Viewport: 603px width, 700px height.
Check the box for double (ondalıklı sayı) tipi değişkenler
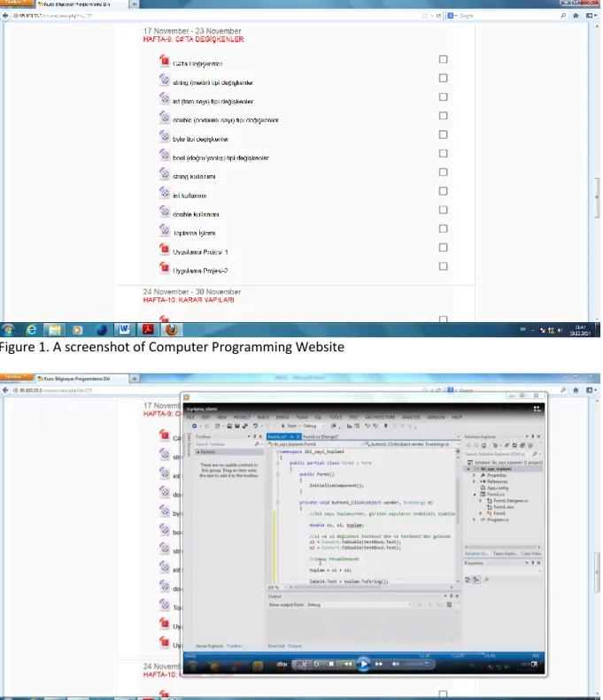(x=443, y=116)
